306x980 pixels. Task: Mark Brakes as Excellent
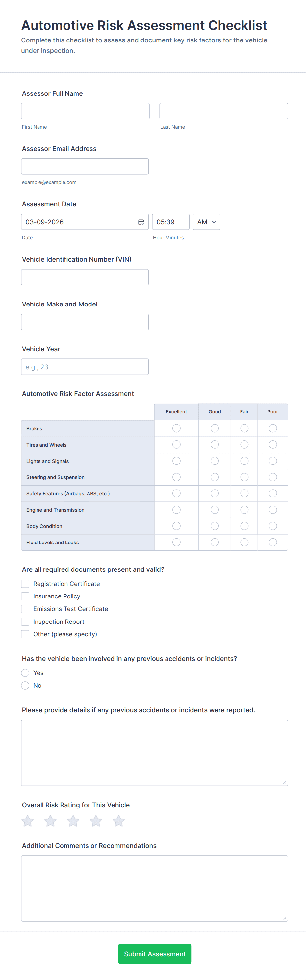click(176, 428)
